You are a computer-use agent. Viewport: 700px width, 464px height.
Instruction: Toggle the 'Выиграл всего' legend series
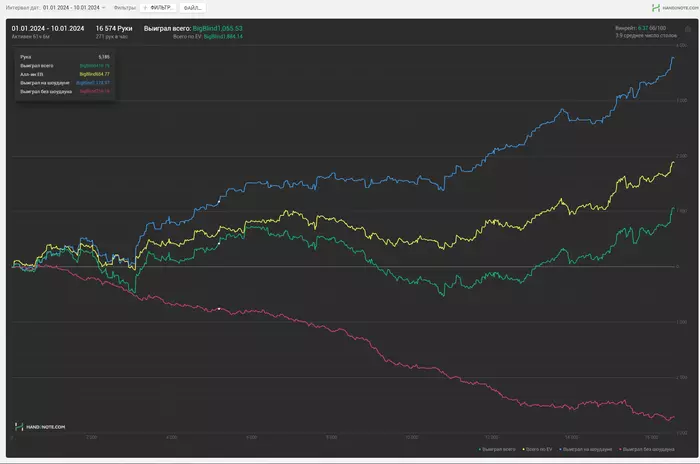[x=497, y=449]
